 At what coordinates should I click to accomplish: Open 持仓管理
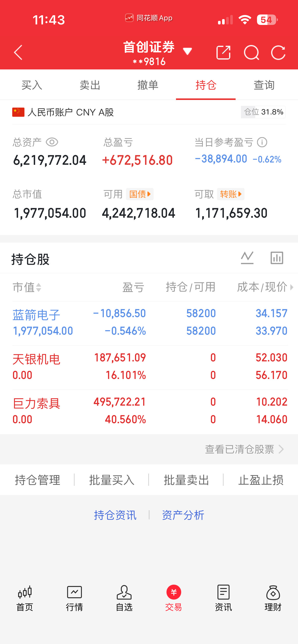37,480
